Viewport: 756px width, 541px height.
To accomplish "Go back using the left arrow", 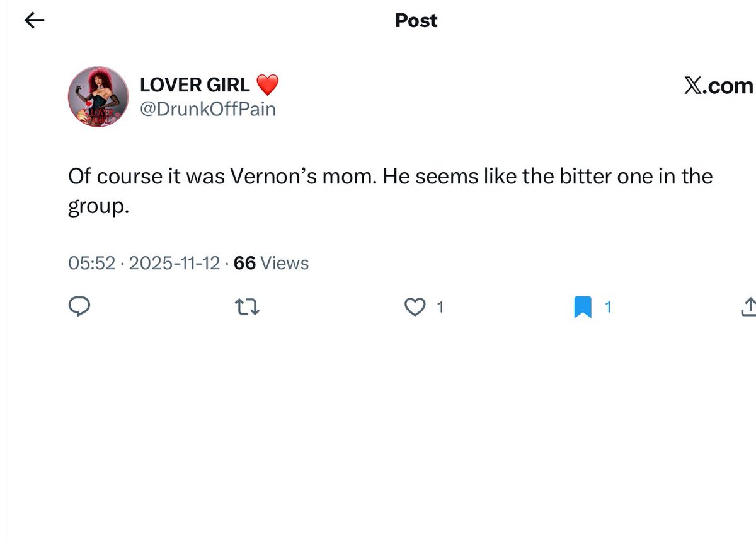I will [x=34, y=21].
